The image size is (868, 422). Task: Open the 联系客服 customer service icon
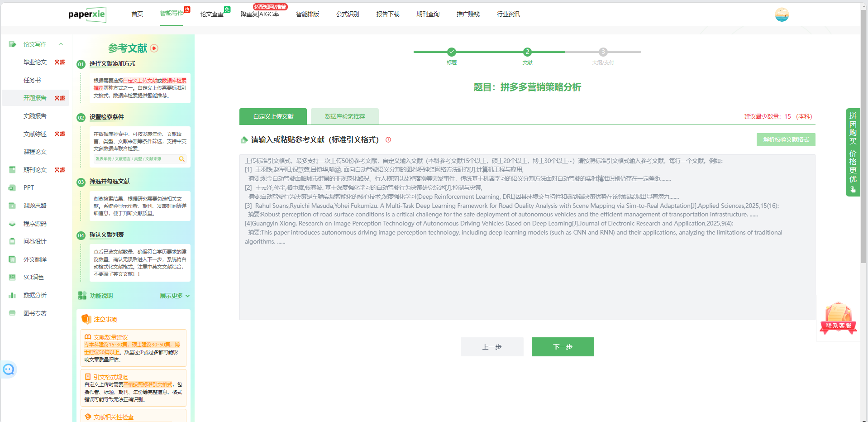[838, 319]
